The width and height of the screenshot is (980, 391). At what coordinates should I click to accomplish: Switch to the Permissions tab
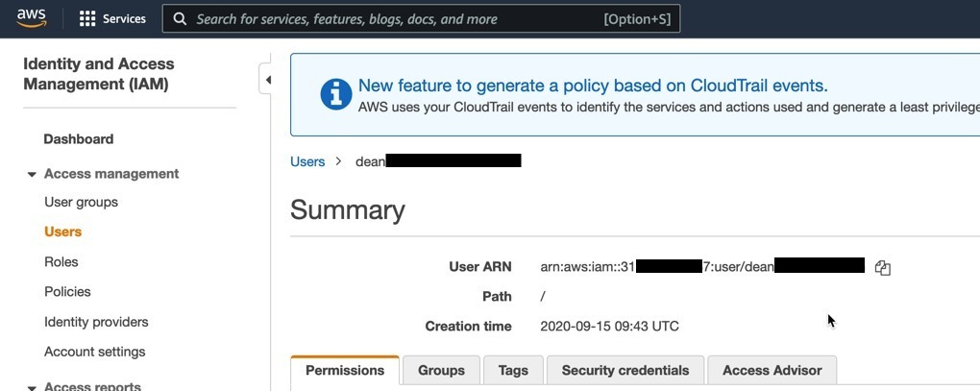click(345, 371)
